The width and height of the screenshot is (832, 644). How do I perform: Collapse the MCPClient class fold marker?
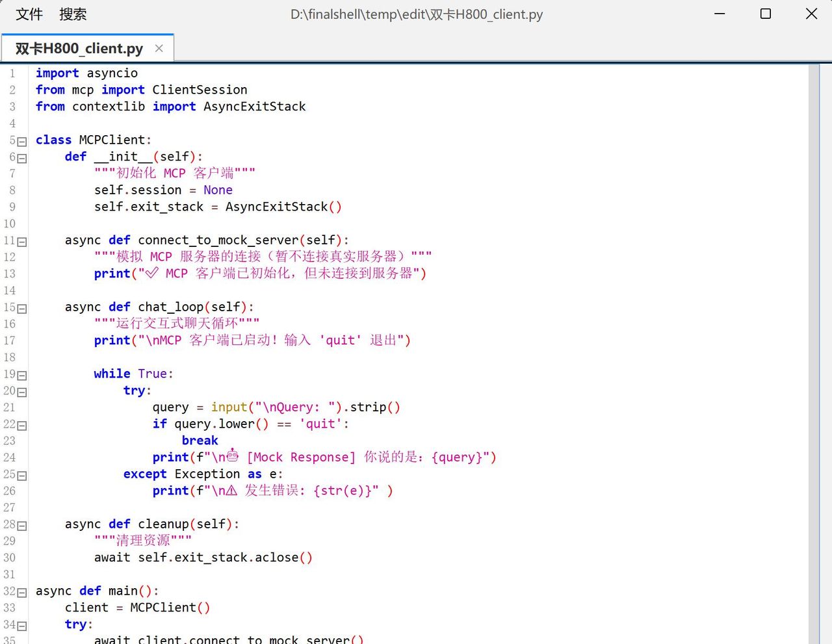[22, 141]
